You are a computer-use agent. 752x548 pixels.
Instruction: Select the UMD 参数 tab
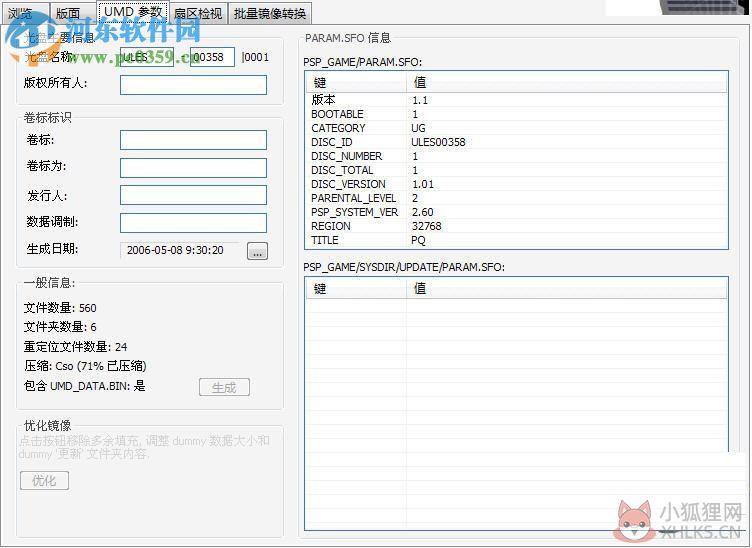133,12
